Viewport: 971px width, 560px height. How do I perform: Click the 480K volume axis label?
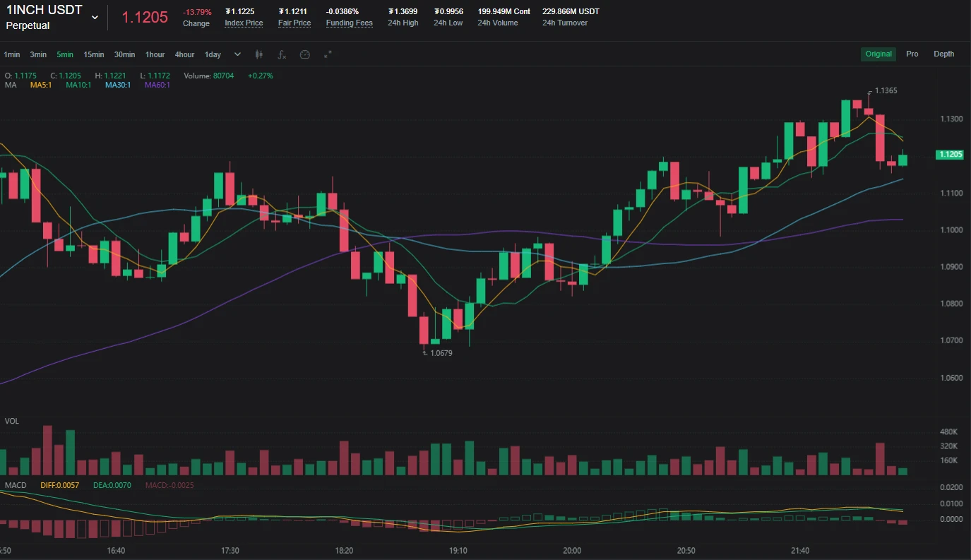point(948,431)
